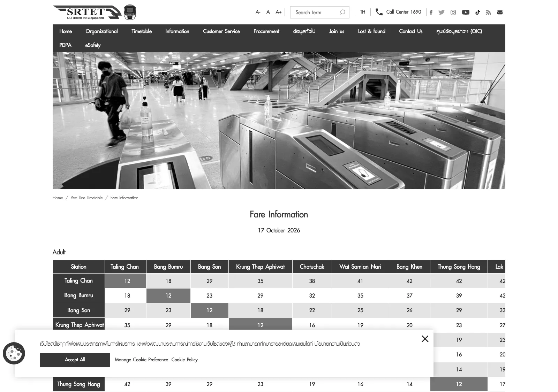Reset font size with A

pos(268,12)
